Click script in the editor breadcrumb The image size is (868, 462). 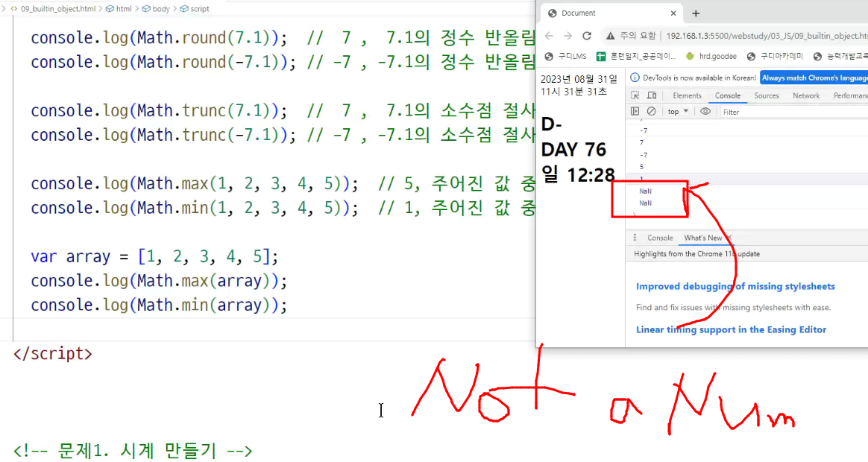pos(195,9)
